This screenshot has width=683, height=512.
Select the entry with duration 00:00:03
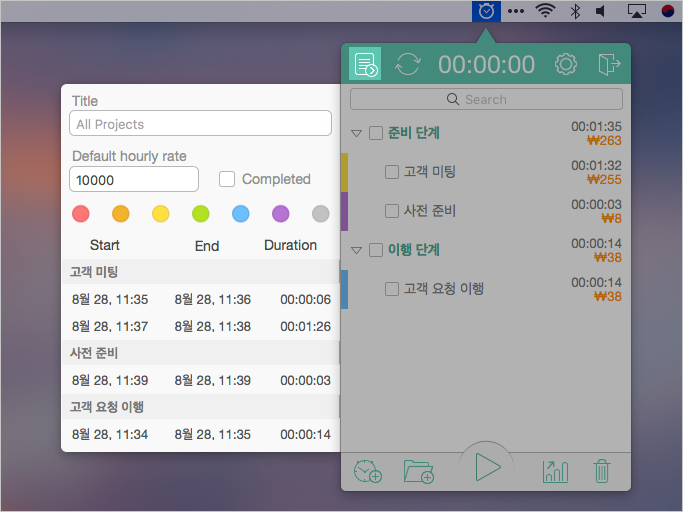pos(200,380)
